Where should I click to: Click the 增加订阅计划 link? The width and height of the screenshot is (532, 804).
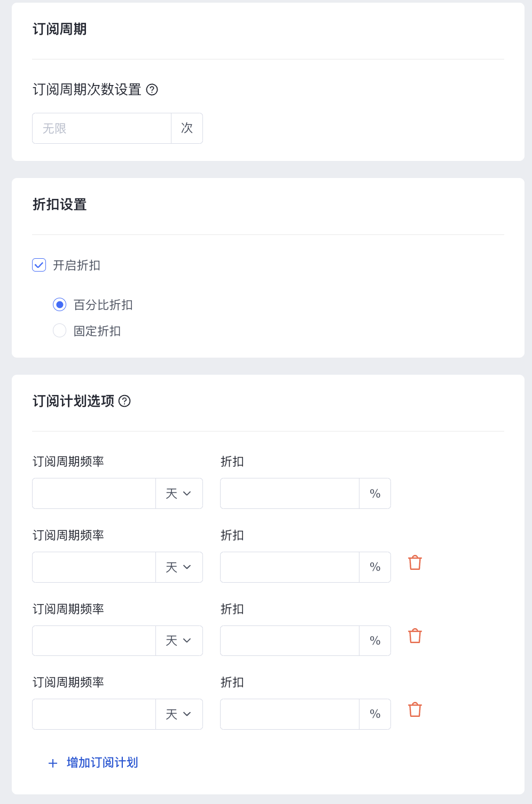[102, 763]
